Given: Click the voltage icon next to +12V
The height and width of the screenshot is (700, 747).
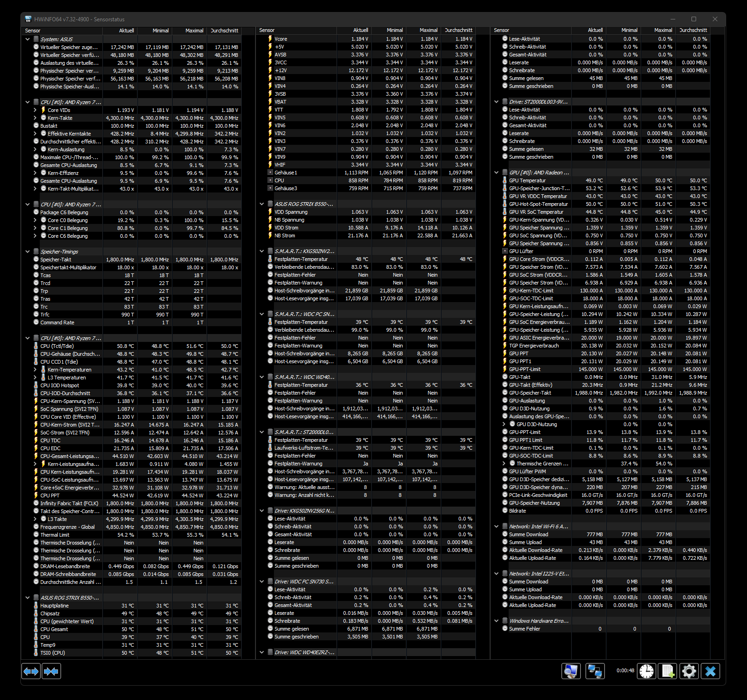Looking at the screenshot, I should [x=270, y=70].
